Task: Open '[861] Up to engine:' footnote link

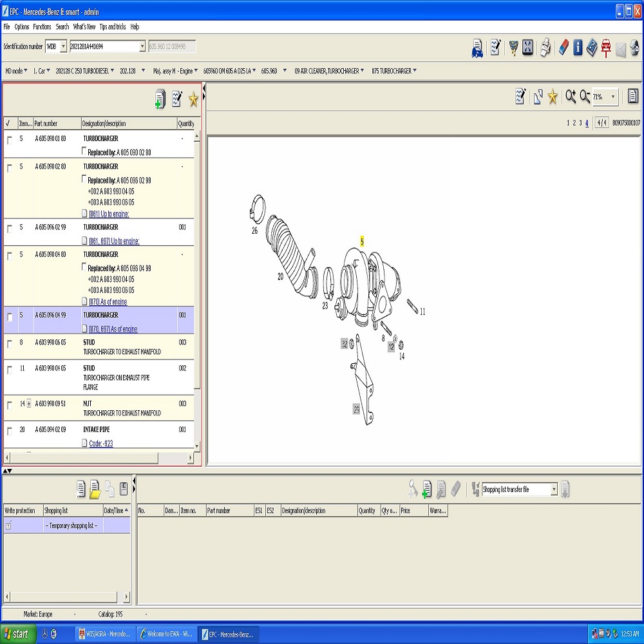Action: [109, 214]
